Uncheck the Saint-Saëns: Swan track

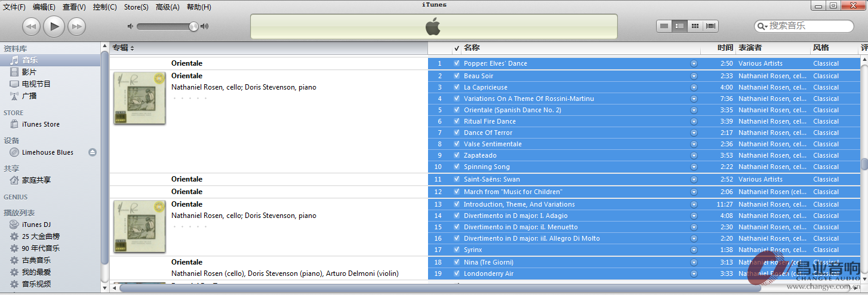pyautogui.click(x=457, y=179)
